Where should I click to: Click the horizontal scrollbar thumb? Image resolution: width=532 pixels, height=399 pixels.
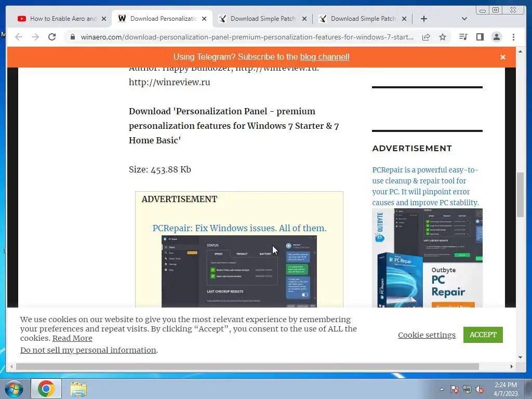tap(247, 366)
